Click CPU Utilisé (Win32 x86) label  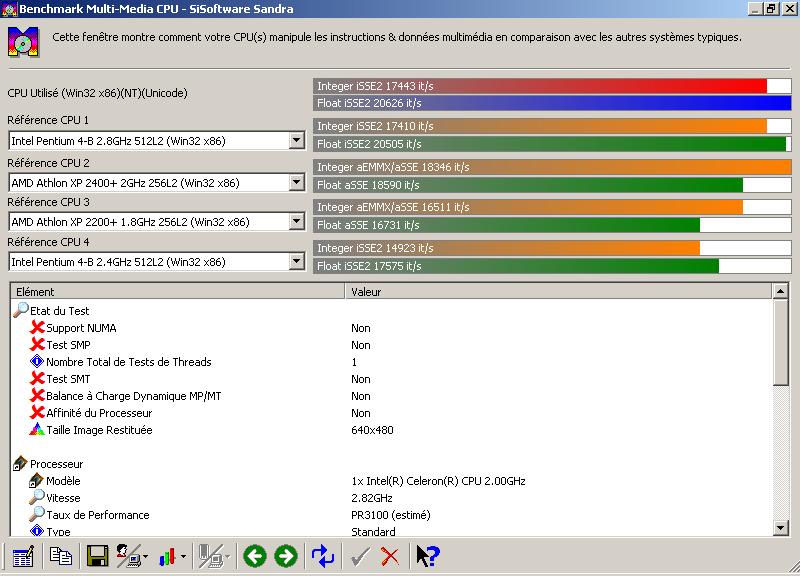[x=97, y=93]
